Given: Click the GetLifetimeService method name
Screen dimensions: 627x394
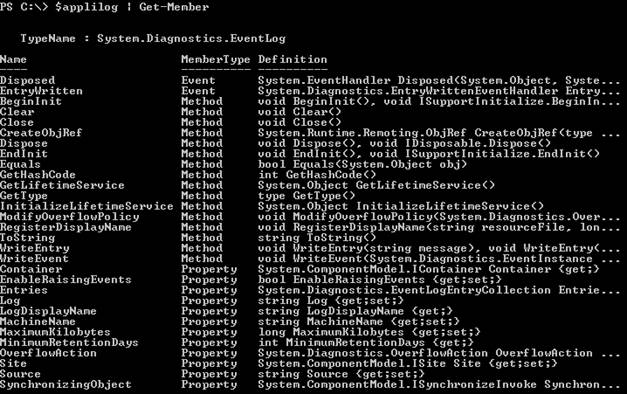Looking at the screenshot, I should pyautogui.click(x=62, y=185).
